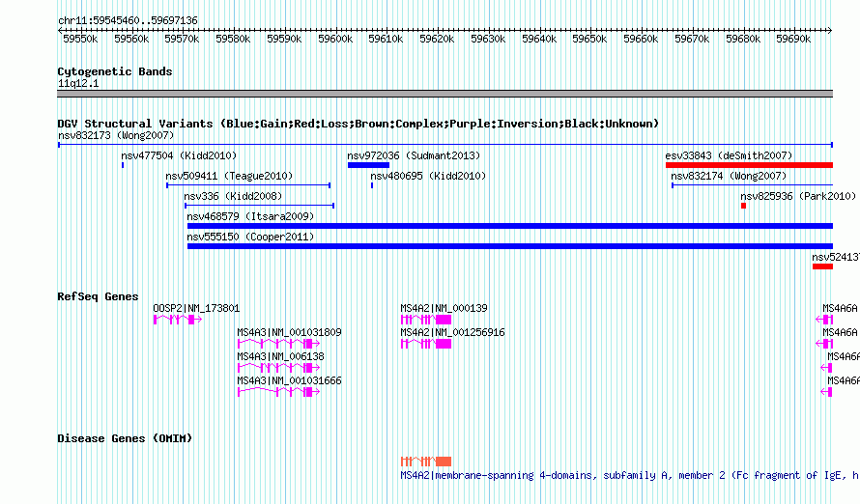Select the nsv468579 (Itsara2009) blue bar

coord(510,226)
